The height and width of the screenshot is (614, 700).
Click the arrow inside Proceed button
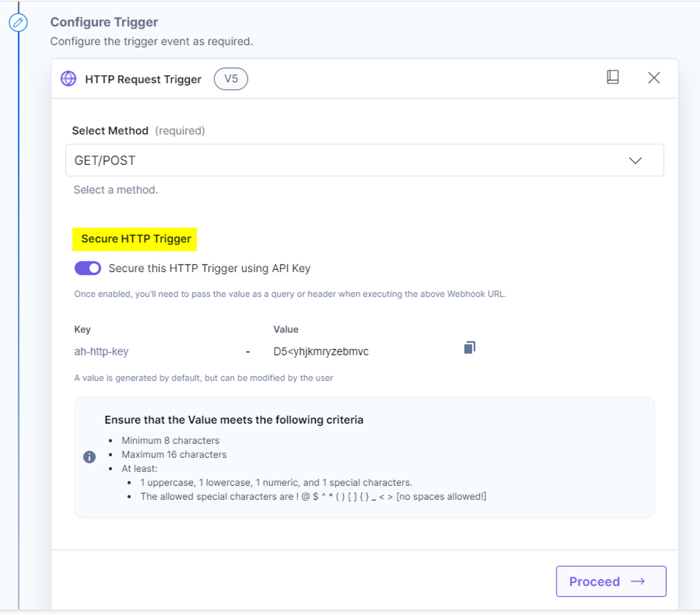638,581
